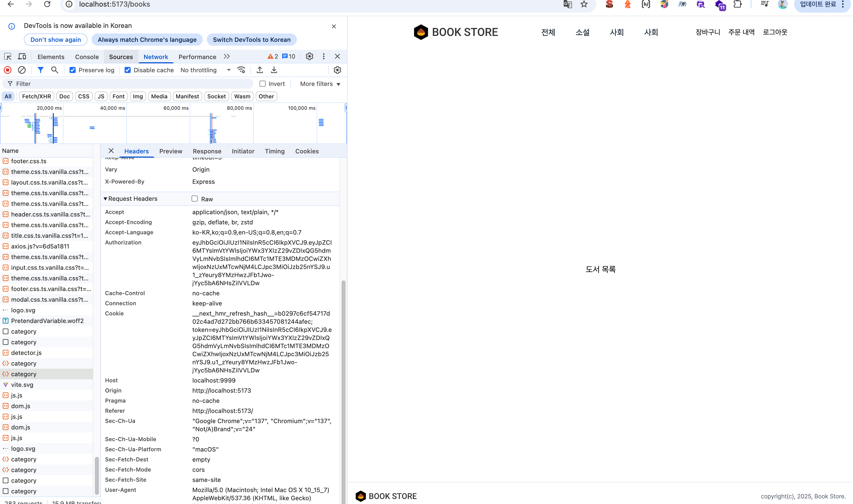Click Switch DevTools to Korean
This screenshot has width=853, height=504.
click(251, 39)
